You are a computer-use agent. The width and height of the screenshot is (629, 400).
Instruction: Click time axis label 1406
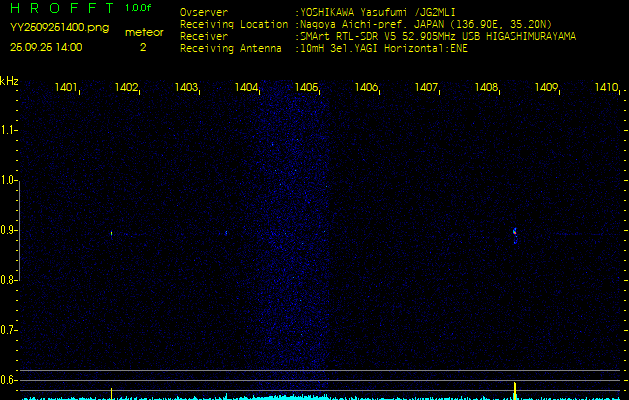366,87
